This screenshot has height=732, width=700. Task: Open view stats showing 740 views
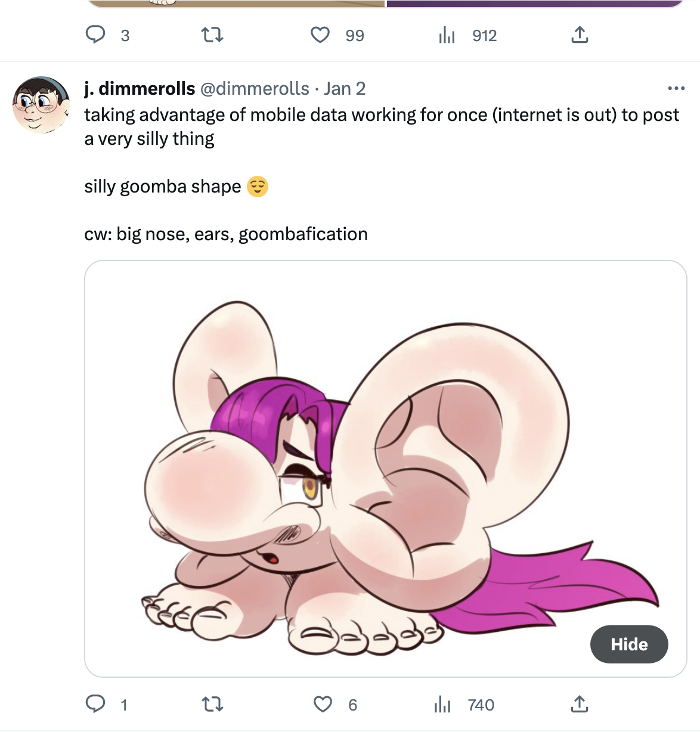tap(442, 705)
